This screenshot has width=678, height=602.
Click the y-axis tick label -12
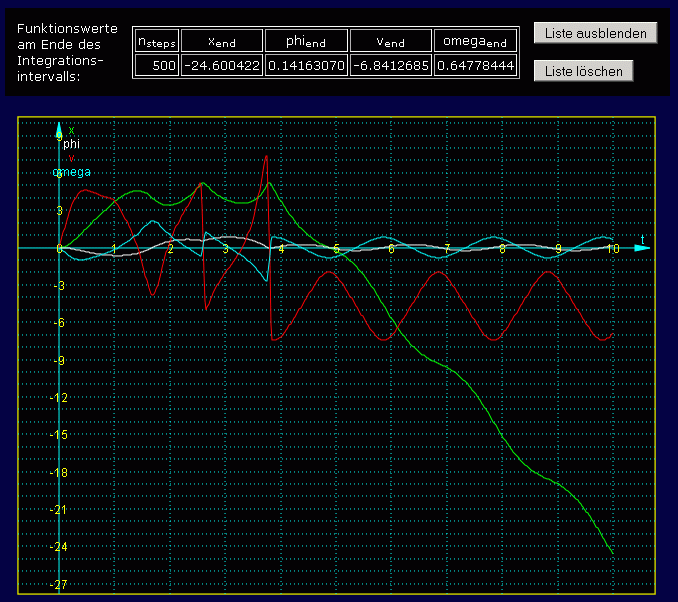[x=61, y=398]
